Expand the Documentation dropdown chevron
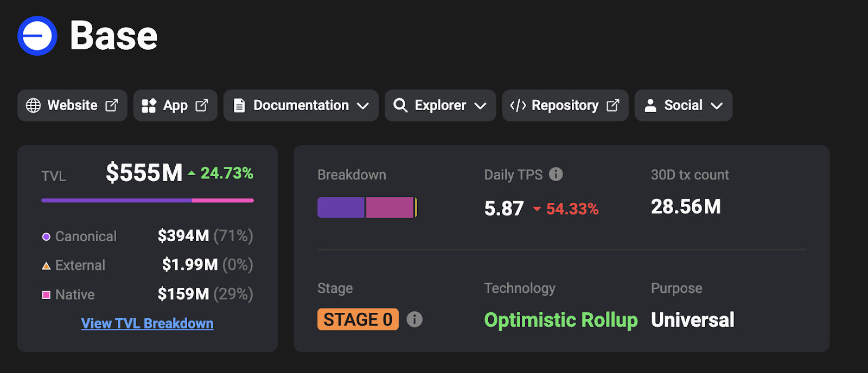868x373 pixels. 363,106
